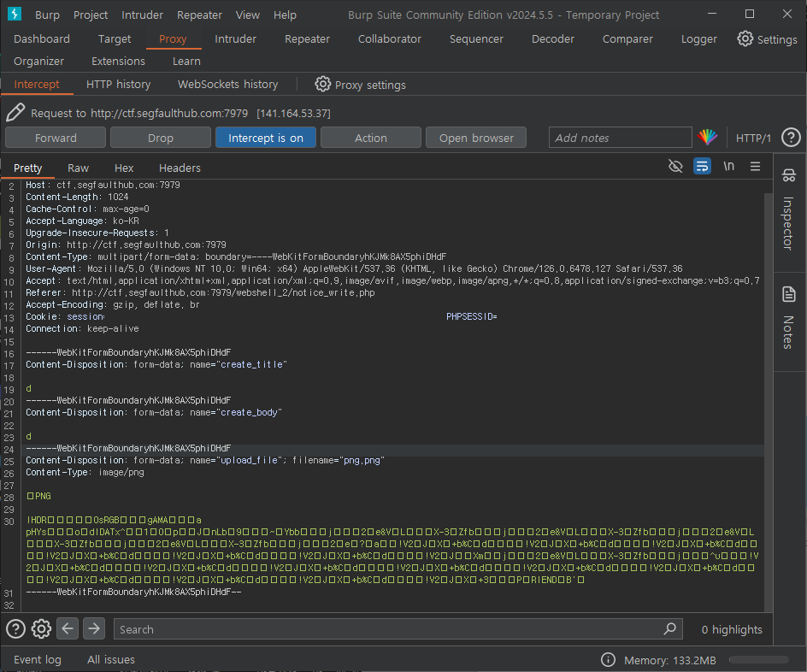This screenshot has width=807, height=672.
Task: Open the View menu
Action: pos(248,15)
